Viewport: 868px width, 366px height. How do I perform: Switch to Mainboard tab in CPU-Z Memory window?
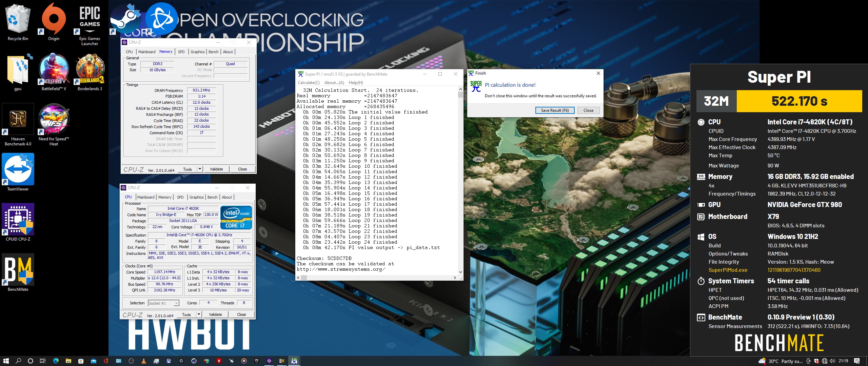147,52
